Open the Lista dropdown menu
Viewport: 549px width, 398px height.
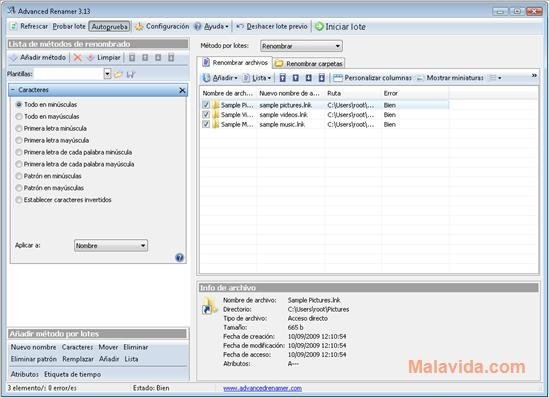coord(257,78)
